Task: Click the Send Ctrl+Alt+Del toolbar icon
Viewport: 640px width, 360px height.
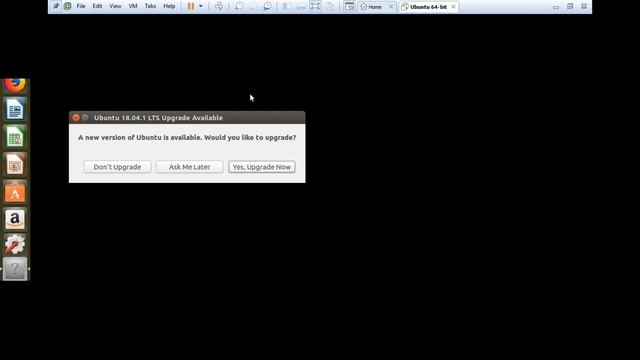Action: 219,6
